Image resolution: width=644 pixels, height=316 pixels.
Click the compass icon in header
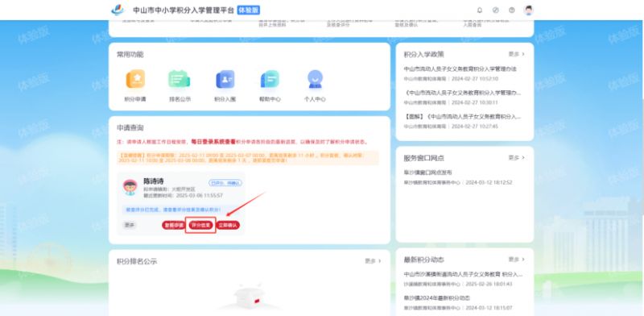(496, 10)
